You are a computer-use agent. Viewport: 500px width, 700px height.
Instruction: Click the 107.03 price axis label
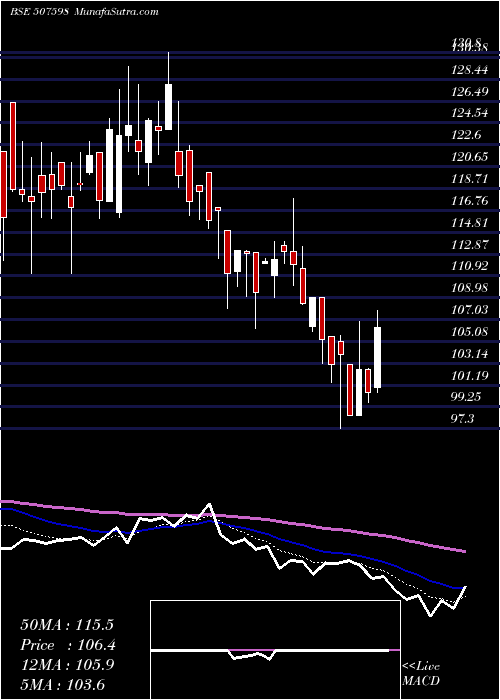[470, 310]
